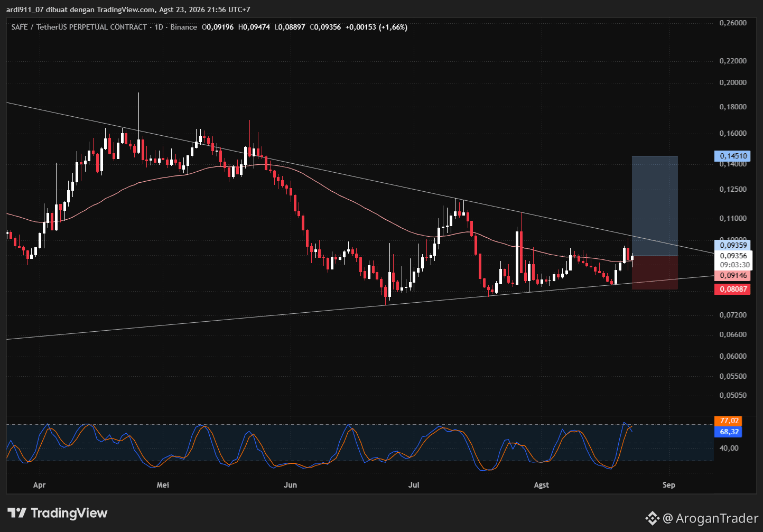
Task: Click the open value O0,09196
Action: tap(218, 27)
